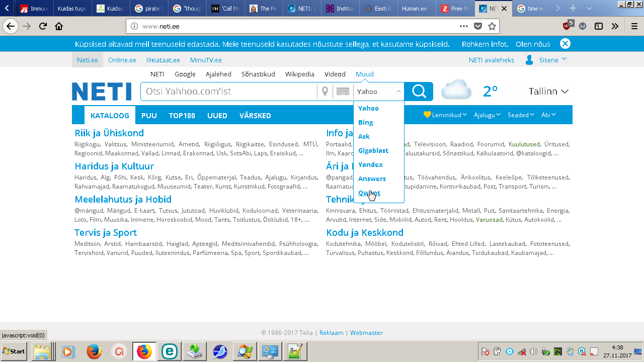The width and height of the screenshot is (644, 362).
Task: Open Riik ja Ühiskond category
Action: point(109,133)
